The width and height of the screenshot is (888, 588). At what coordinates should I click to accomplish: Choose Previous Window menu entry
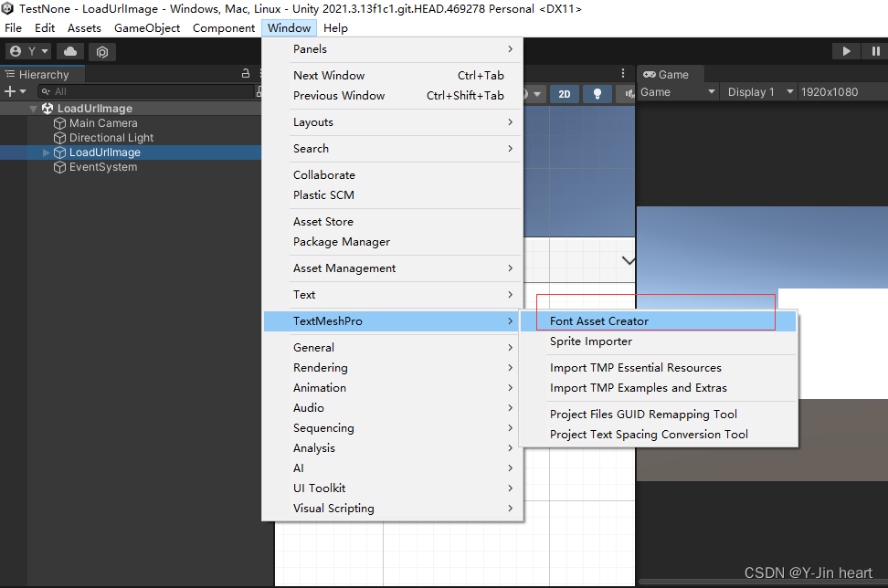coord(392,96)
